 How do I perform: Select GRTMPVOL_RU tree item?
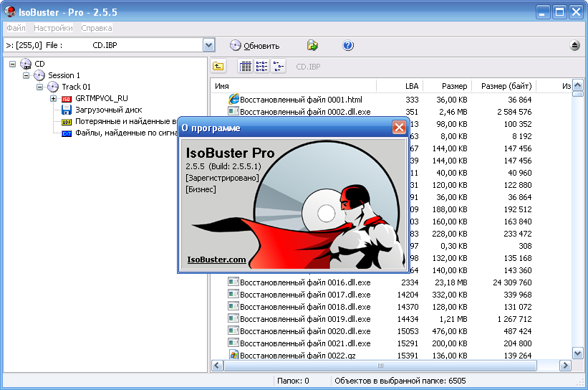tap(102, 98)
